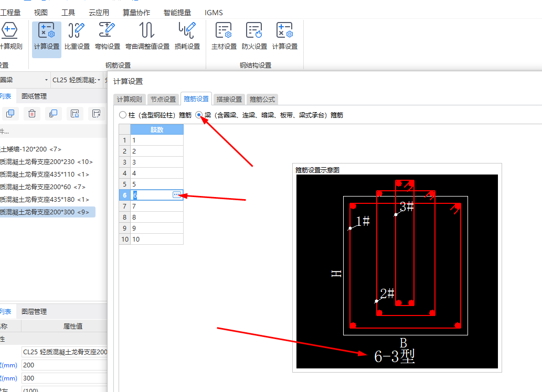This screenshot has height=392, width=542.
Task: Switch to 图层管理 tab
Action: (x=34, y=311)
